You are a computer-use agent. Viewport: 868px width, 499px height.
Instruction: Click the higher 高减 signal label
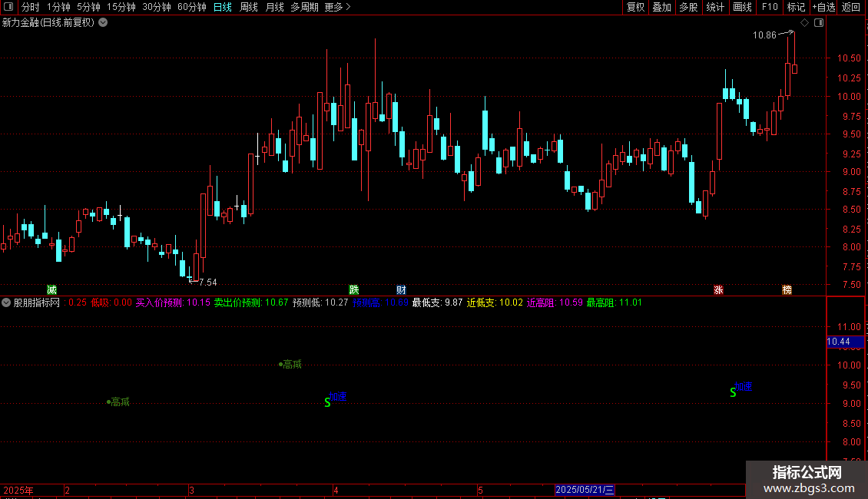tap(290, 364)
